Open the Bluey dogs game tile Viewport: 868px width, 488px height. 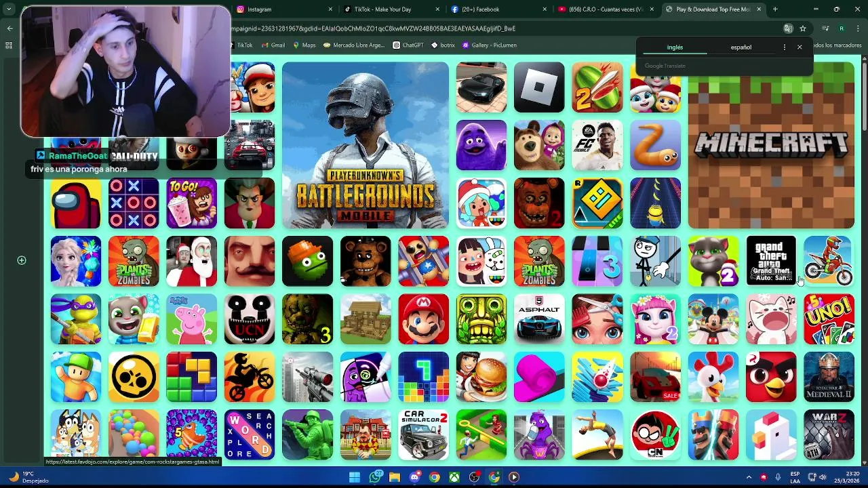click(75, 435)
